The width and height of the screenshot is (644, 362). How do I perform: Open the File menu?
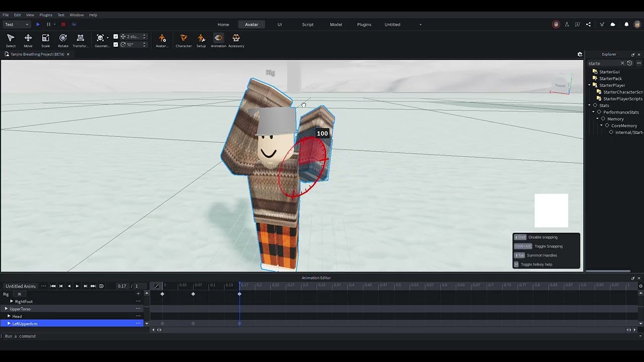(x=6, y=15)
